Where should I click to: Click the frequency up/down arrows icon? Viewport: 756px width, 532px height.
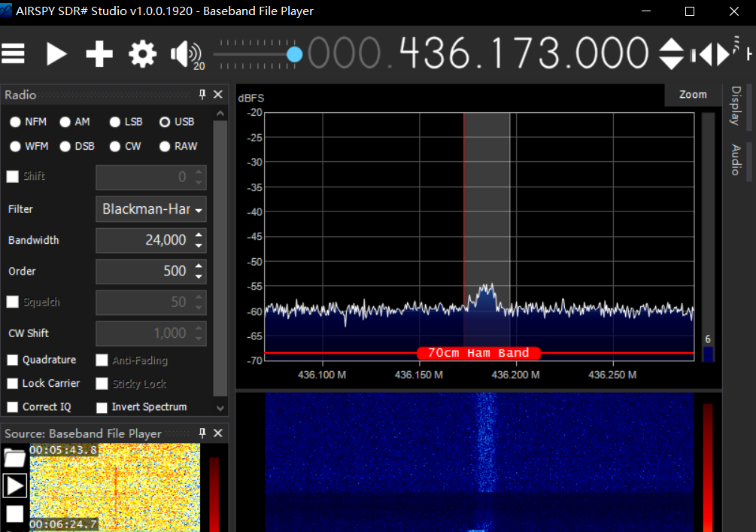pos(671,54)
